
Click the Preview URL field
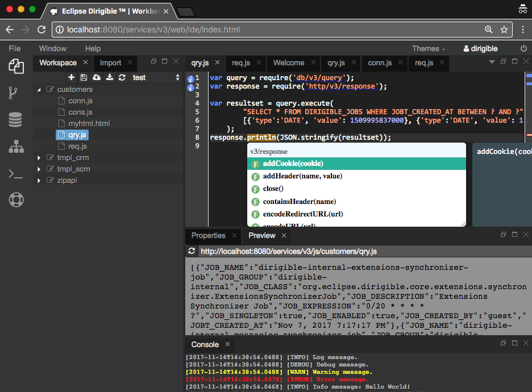pos(365,251)
